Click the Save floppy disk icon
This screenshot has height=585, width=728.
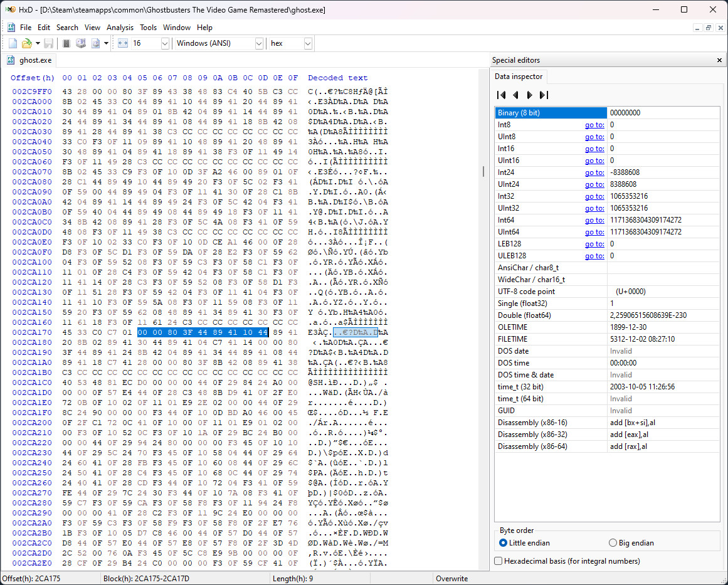(x=49, y=43)
